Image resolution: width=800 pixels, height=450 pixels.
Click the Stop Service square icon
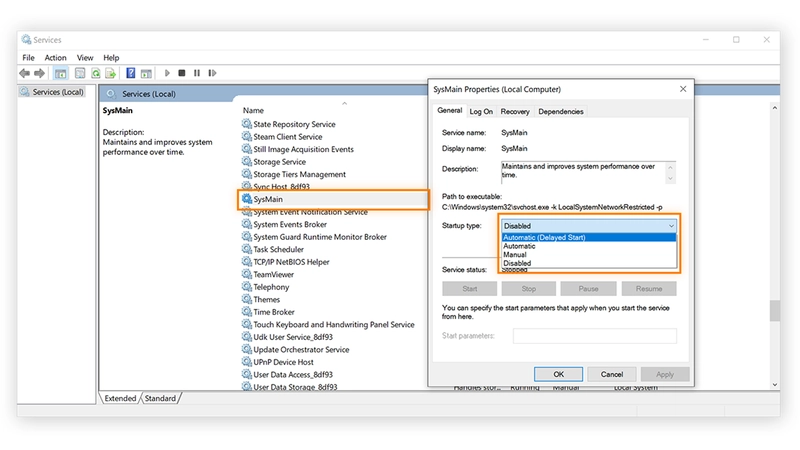(x=182, y=73)
